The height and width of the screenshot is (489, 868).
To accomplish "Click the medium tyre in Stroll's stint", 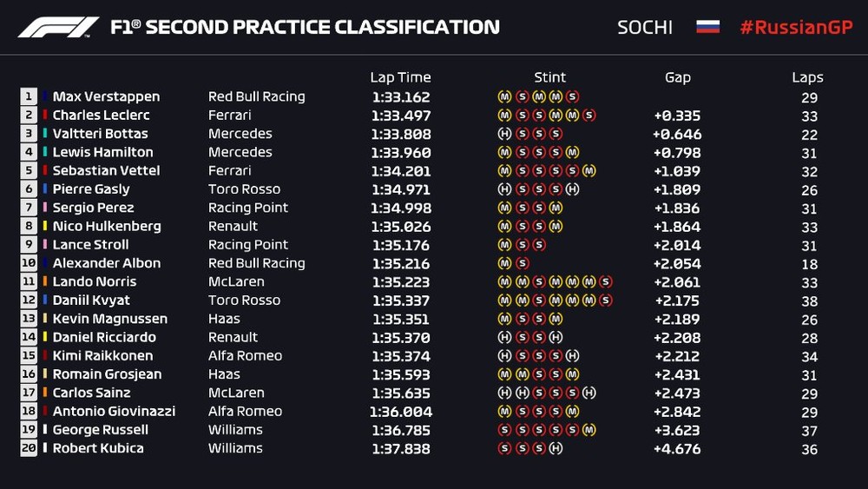I will (x=503, y=245).
